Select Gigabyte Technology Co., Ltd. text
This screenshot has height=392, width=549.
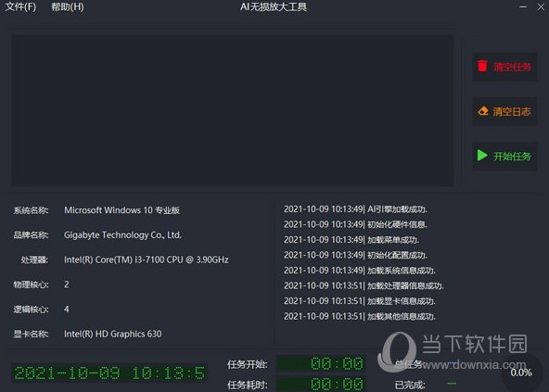coord(122,234)
